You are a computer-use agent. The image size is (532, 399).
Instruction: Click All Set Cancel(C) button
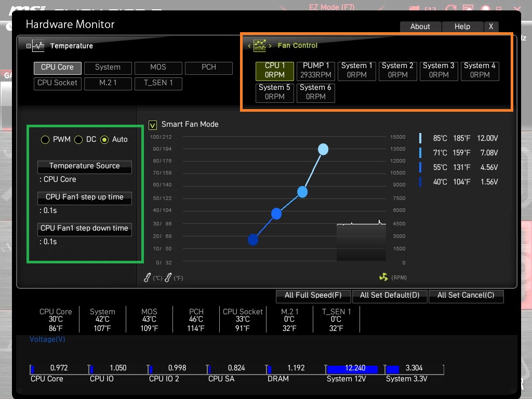click(466, 296)
